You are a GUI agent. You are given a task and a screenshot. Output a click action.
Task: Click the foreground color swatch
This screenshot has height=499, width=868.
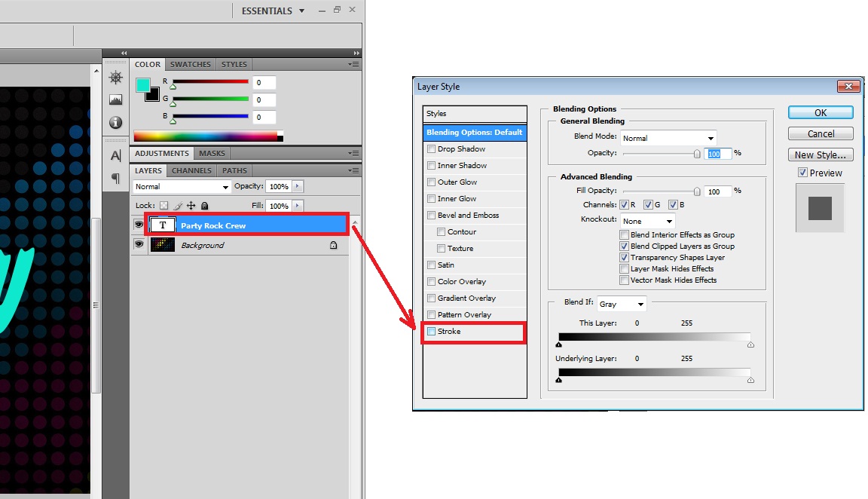pos(143,84)
